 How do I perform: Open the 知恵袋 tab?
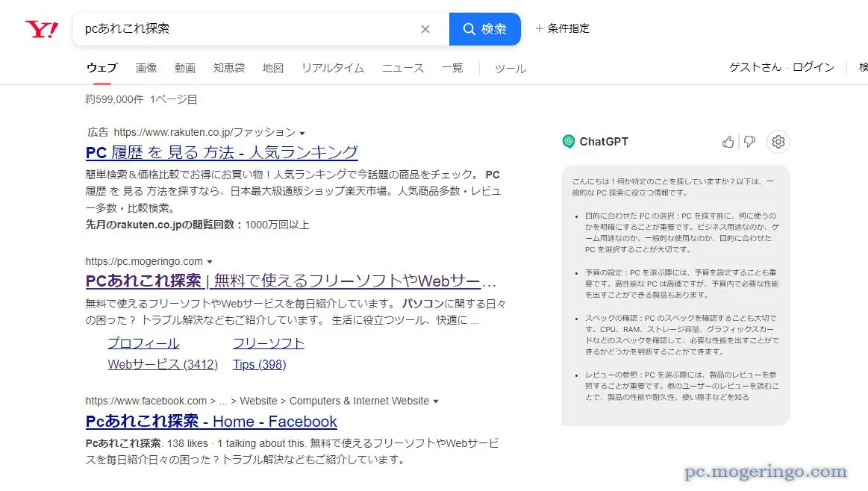pyautogui.click(x=229, y=68)
